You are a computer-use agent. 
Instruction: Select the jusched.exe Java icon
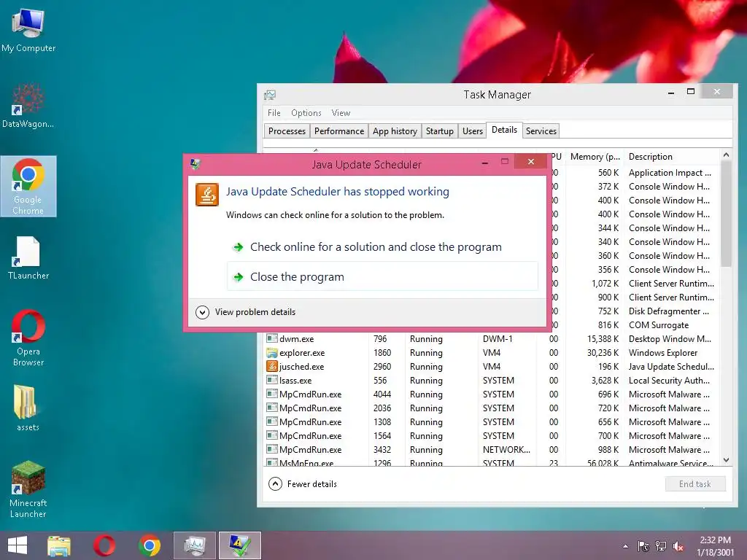coord(272,366)
